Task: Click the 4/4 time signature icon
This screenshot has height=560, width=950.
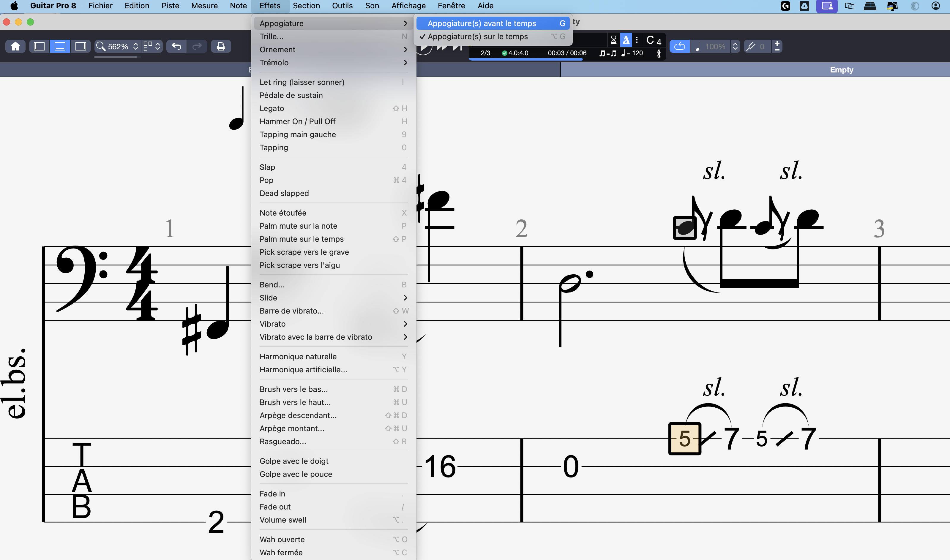Action: click(x=659, y=53)
